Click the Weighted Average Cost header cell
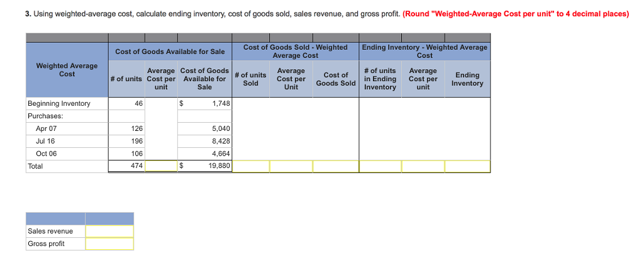Image resolution: width=644 pixels, height=270 pixels. point(67,70)
